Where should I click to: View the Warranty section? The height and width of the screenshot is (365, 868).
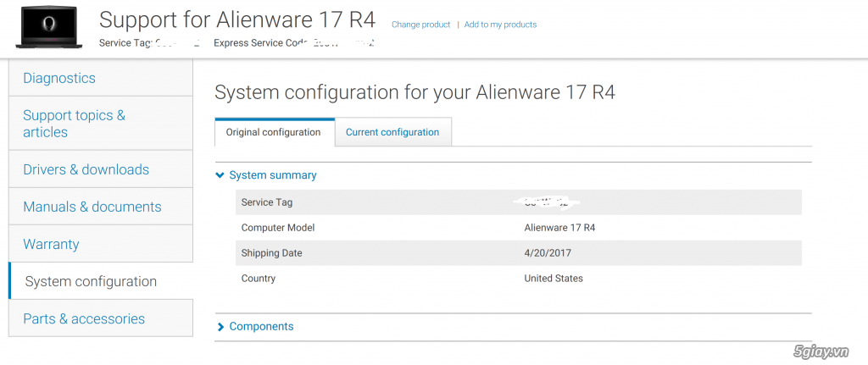point(101,244)
